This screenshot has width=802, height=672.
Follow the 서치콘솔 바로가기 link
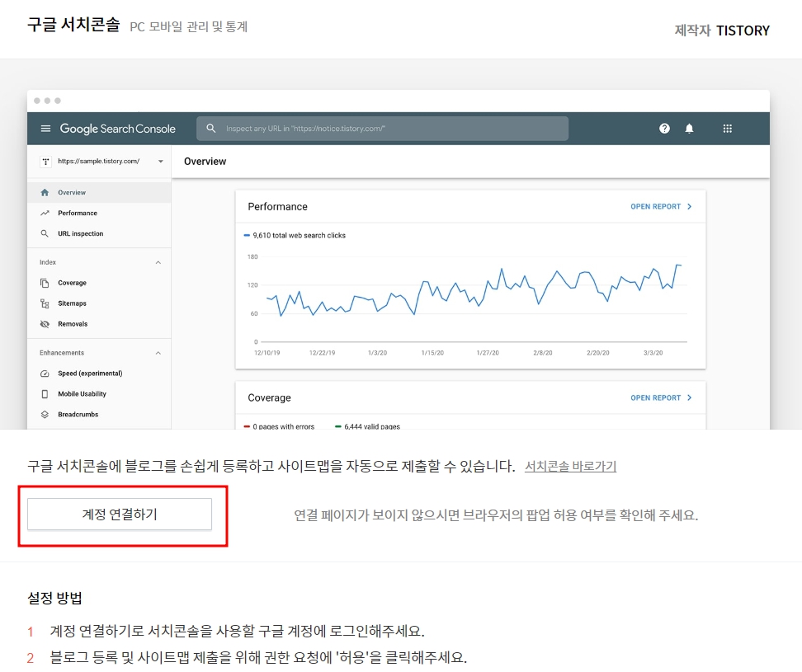570,466
